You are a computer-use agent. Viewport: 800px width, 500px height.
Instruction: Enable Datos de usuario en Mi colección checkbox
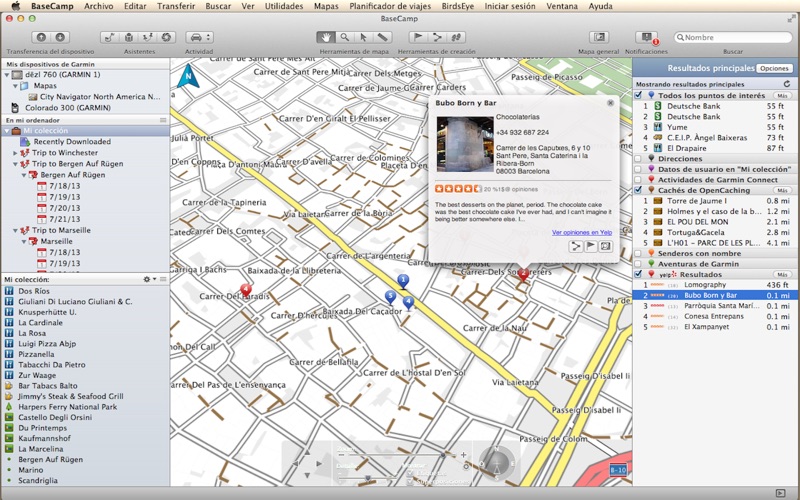[638, 169]
